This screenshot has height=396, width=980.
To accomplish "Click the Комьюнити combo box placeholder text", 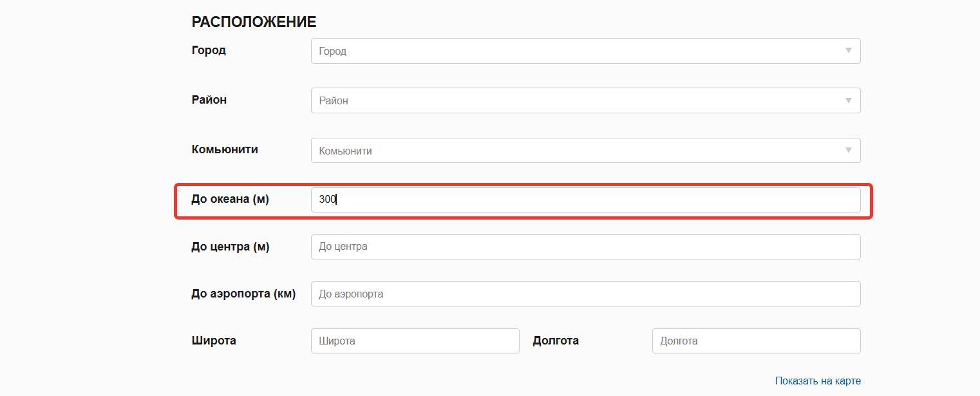I will [x=345, y=151].
